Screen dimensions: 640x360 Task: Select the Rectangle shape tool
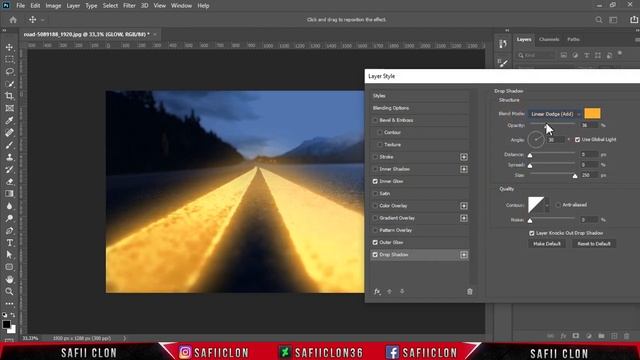pyautogui.click(x=9, y=267)
